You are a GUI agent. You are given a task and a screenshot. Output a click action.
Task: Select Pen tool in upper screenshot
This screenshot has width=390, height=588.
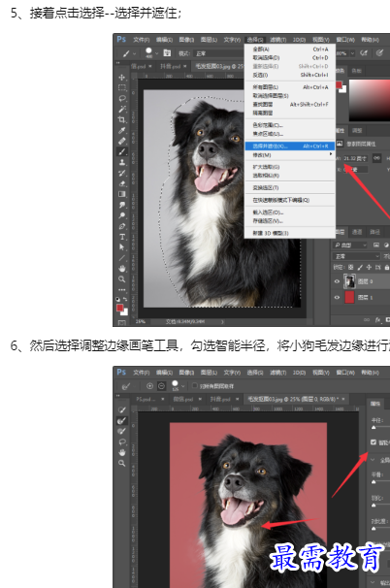point(122,226)
